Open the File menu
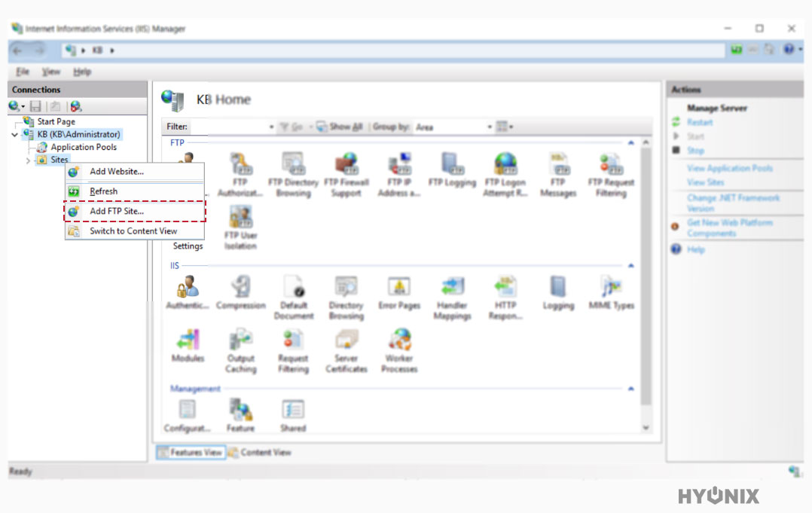Screen dimensions: 812x513 tap(23, 72)
